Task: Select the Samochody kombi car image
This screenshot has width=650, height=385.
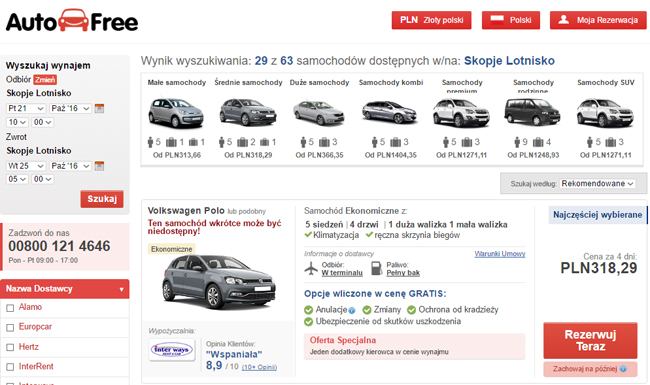Action: (390, 112)
